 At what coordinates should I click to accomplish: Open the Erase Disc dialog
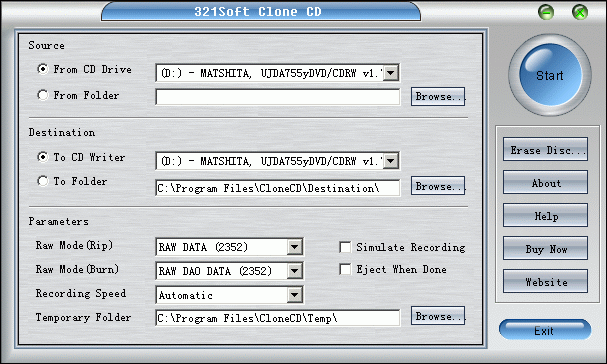(x=545, y=149)
